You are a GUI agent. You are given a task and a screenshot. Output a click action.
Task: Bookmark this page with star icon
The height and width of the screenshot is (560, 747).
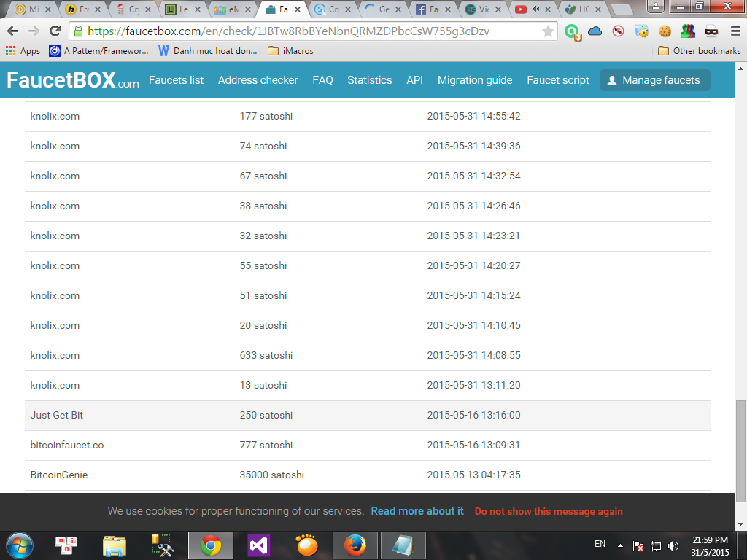(x=548, y=31)
